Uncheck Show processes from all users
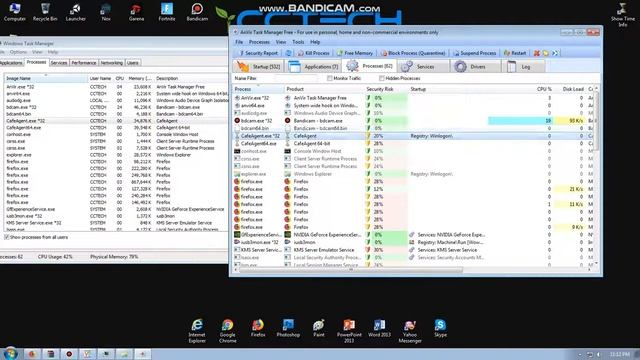 click(x=7, y=237)
